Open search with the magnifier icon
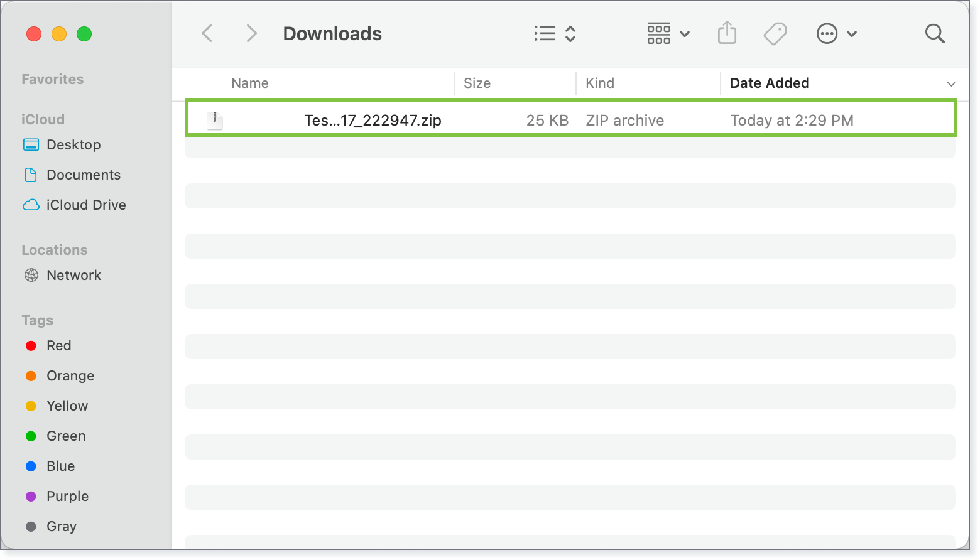The width and height of the screenshot is (980, 560). [x=935, y=33]
